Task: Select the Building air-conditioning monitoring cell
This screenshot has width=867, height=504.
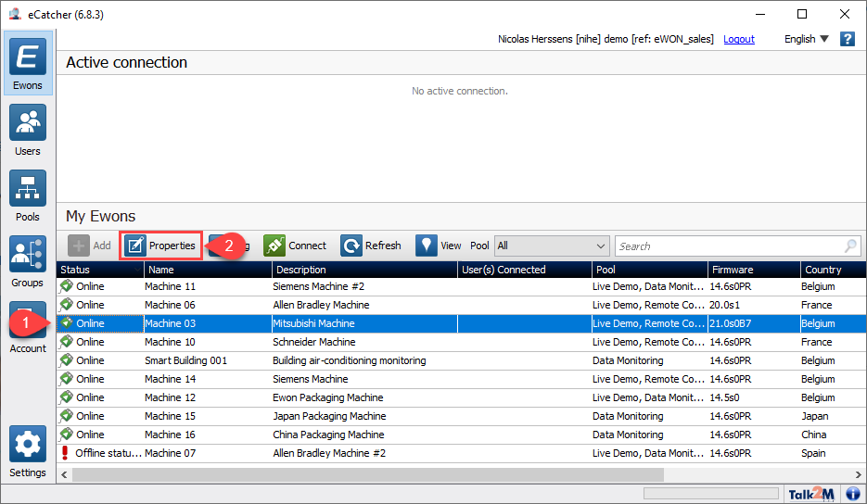Action: coord(350,360)
